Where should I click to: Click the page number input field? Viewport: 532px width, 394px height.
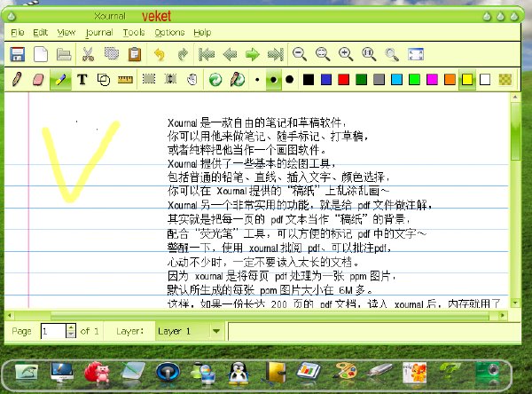coord(53,331)
